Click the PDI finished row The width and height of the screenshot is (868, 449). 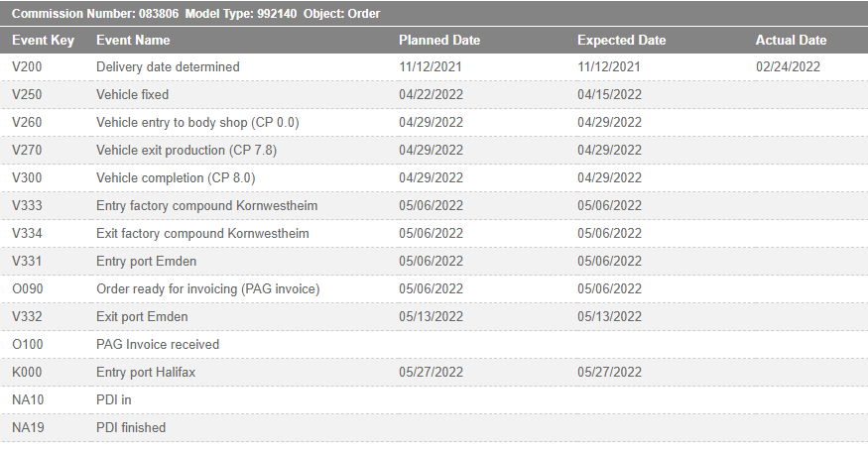click(131, 428)
